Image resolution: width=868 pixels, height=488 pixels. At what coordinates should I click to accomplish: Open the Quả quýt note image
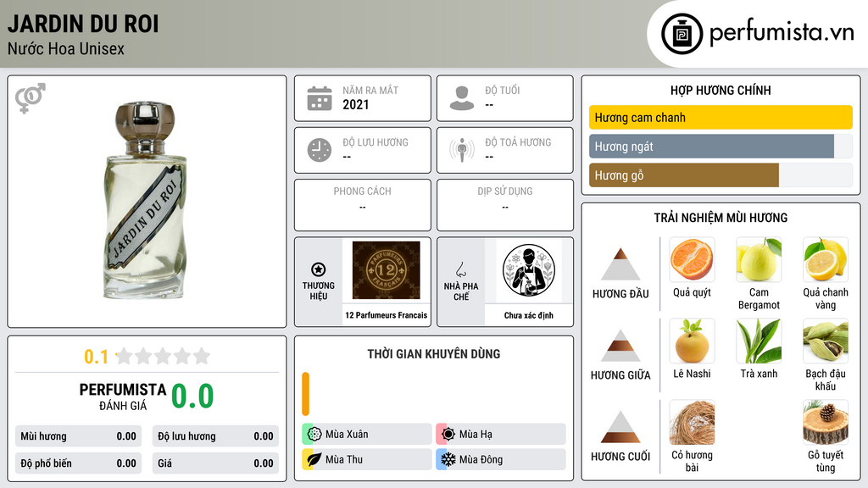pyautogui.click(x=692, y=259)
